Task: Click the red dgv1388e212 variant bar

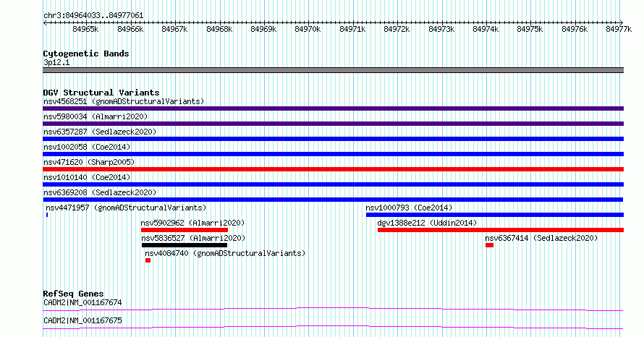Action: click(501, 230)
